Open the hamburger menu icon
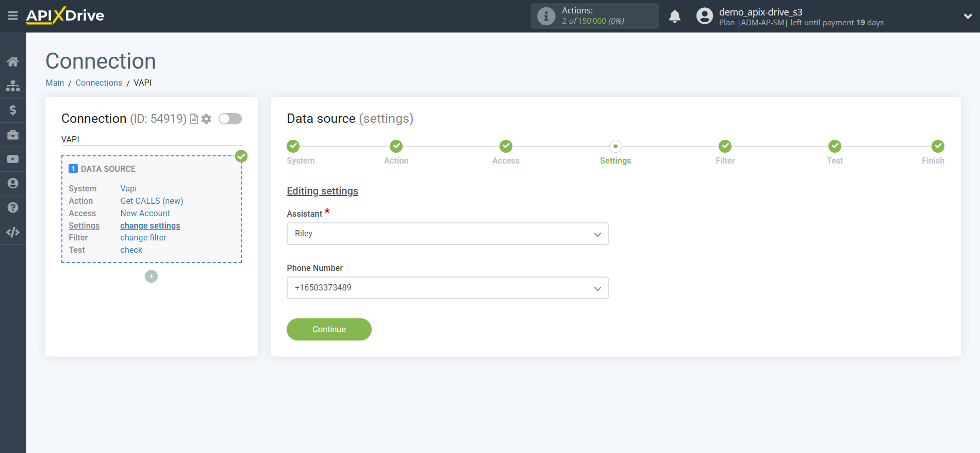The image size is (980, 453). click(13, 15)
